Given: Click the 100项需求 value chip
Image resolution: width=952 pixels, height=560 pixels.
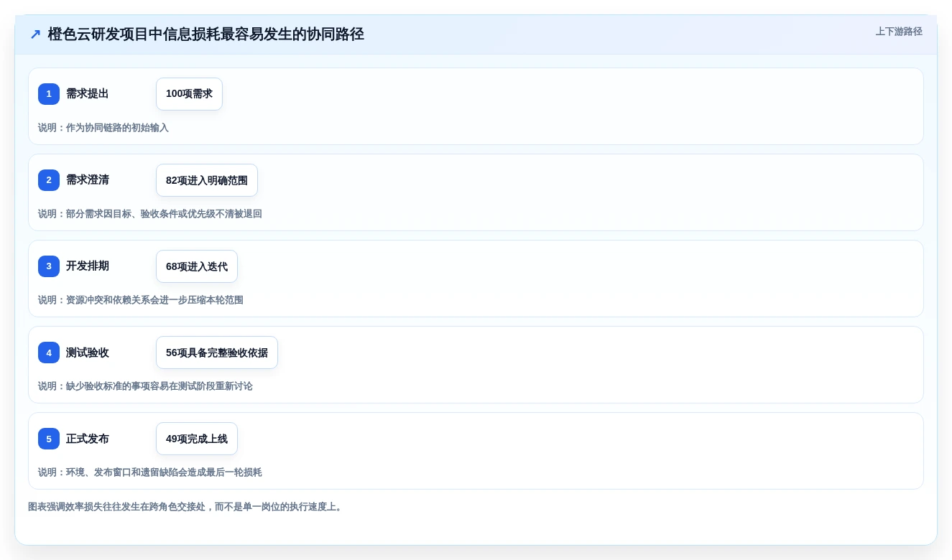Looking at the screenshot, I should [189, 94].
